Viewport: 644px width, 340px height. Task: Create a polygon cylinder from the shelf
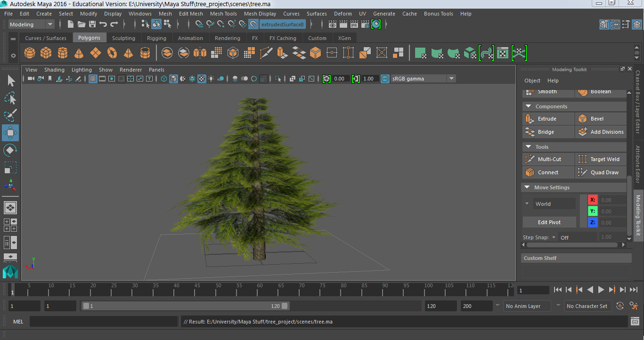tap(63, 53)
